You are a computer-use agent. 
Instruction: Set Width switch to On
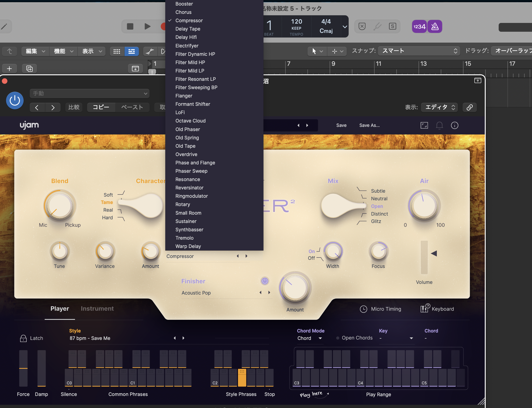[x=312, y=251]
